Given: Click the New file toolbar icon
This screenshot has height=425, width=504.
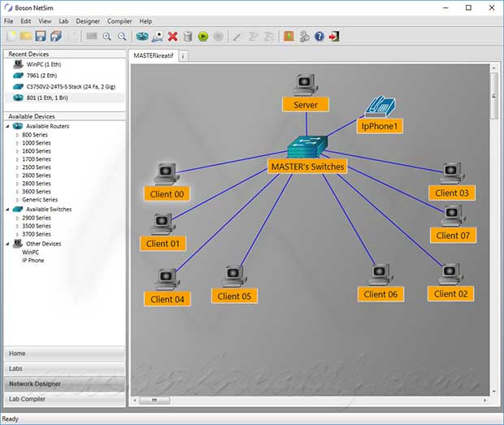Looking at the screenshot, I should (11, 37).
